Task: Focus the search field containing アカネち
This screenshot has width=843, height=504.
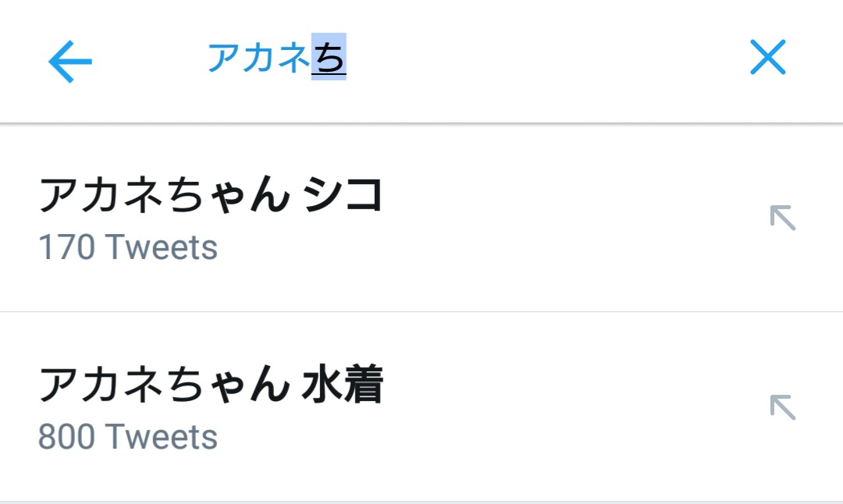Action: [x=276, y=59]
